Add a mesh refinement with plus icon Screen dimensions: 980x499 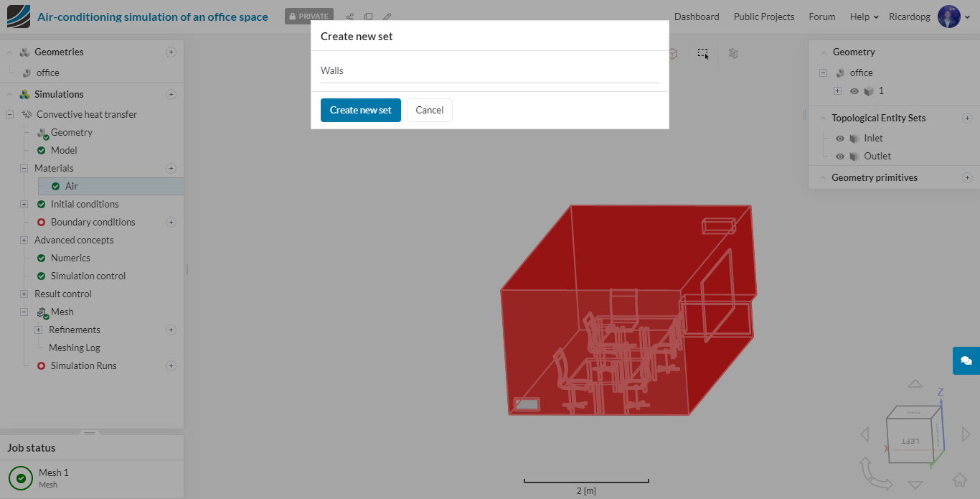(x=171, y=330)
